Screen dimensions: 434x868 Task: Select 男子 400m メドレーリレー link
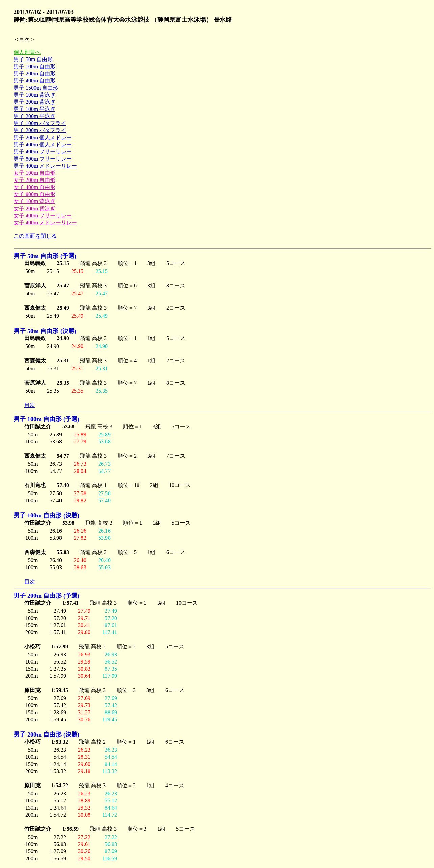[45, 166]
